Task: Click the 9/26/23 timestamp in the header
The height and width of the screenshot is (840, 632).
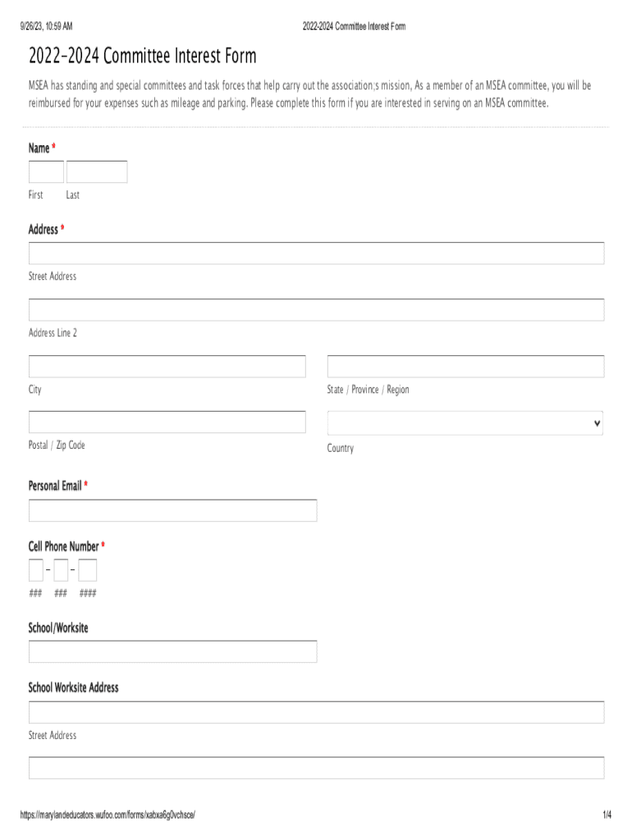Action: click(x=46, y=27)
